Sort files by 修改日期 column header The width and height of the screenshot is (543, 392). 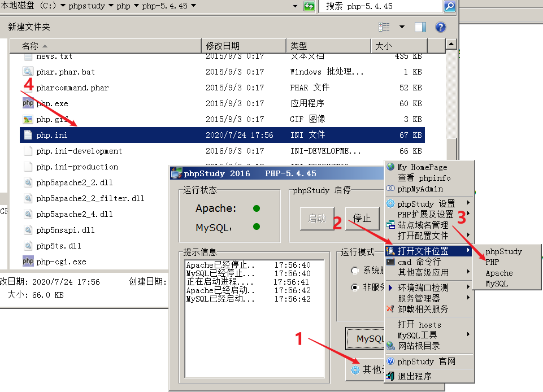coord(244,46)
